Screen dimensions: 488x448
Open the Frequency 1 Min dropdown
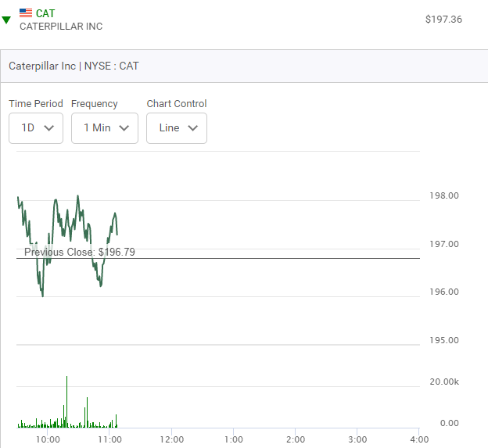click(105, 128)
